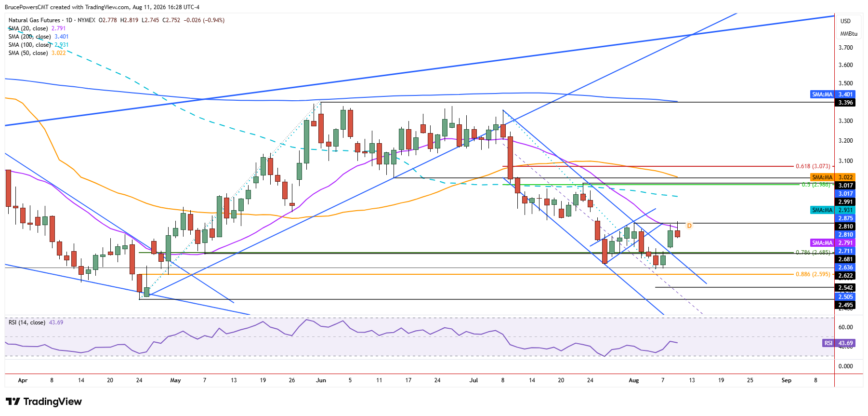This screenshot has height=416, width=868.
Task: Click the 0.786 (2.685) Fibonacci label
Action: pyautogui.click(x=813, y=253)
